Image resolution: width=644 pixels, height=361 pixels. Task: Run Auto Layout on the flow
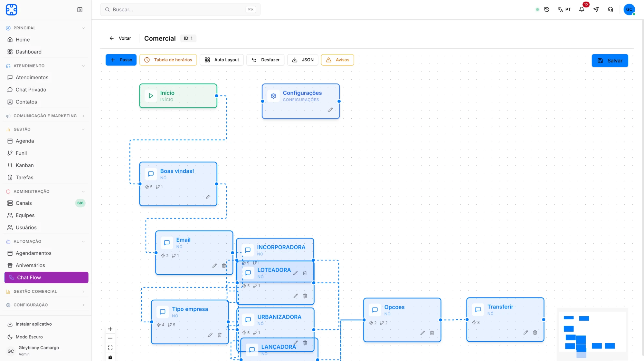[x=222, y=60]
